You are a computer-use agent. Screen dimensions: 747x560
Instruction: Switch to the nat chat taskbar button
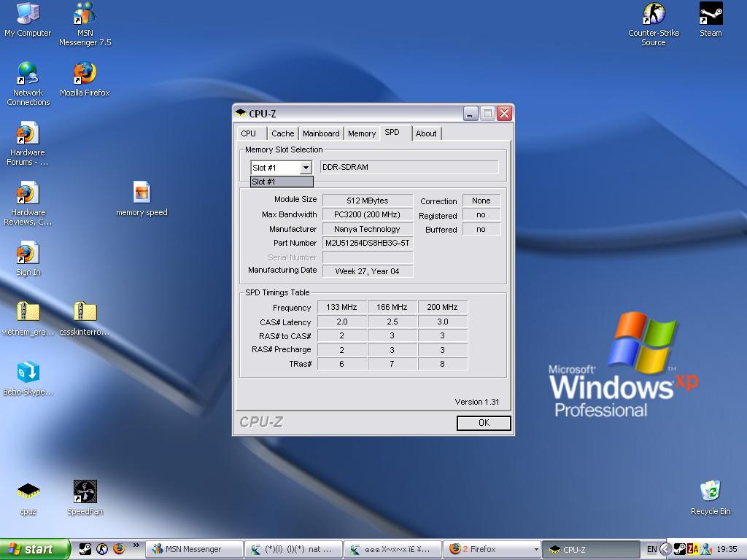pos(294,549)
